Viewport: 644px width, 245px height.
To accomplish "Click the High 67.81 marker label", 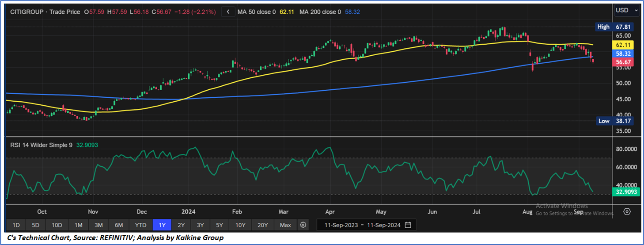I will point(614,27).
